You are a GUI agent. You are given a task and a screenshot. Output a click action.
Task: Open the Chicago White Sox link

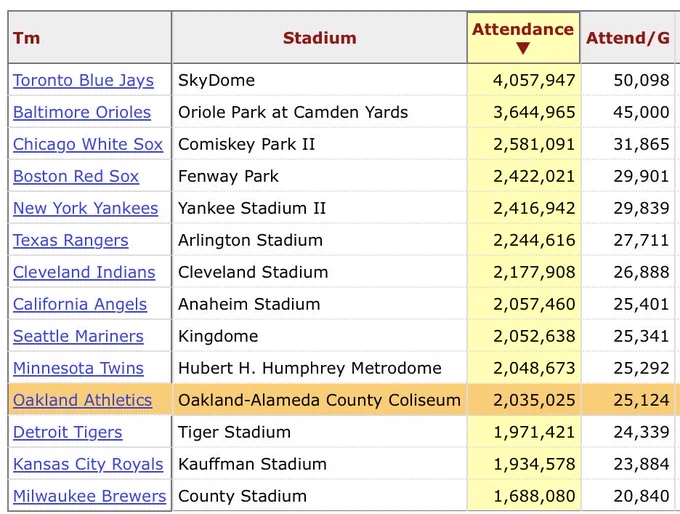88,144
